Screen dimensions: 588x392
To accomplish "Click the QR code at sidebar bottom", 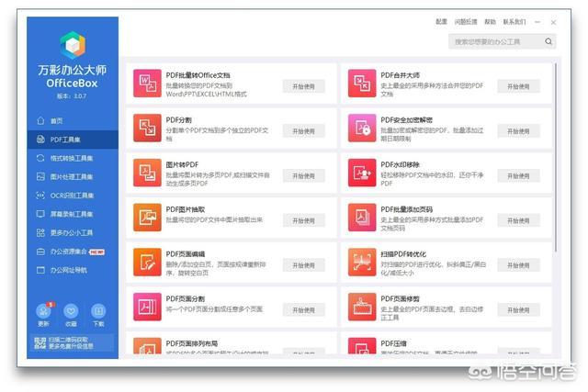I will point(40,343).
